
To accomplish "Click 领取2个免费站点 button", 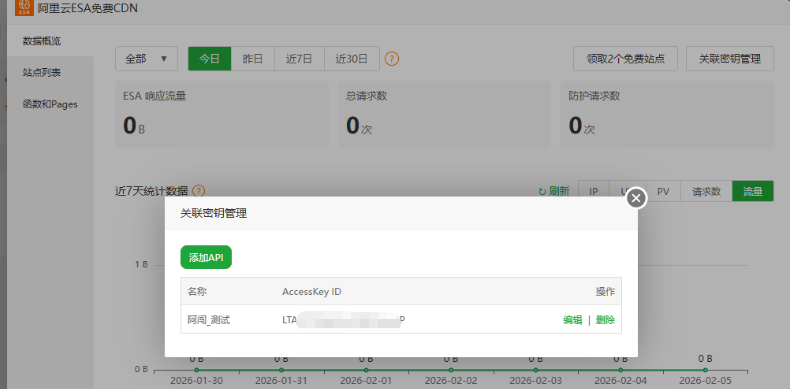I will pyautogui.click(x=625, y=59).
